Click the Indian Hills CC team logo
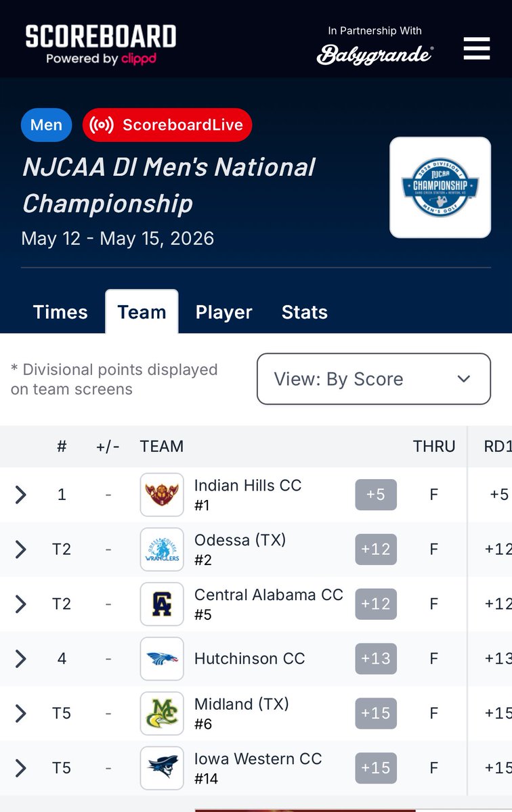Image resolution: width=512 pixels, height=812 pixels. tap(162, 495)
